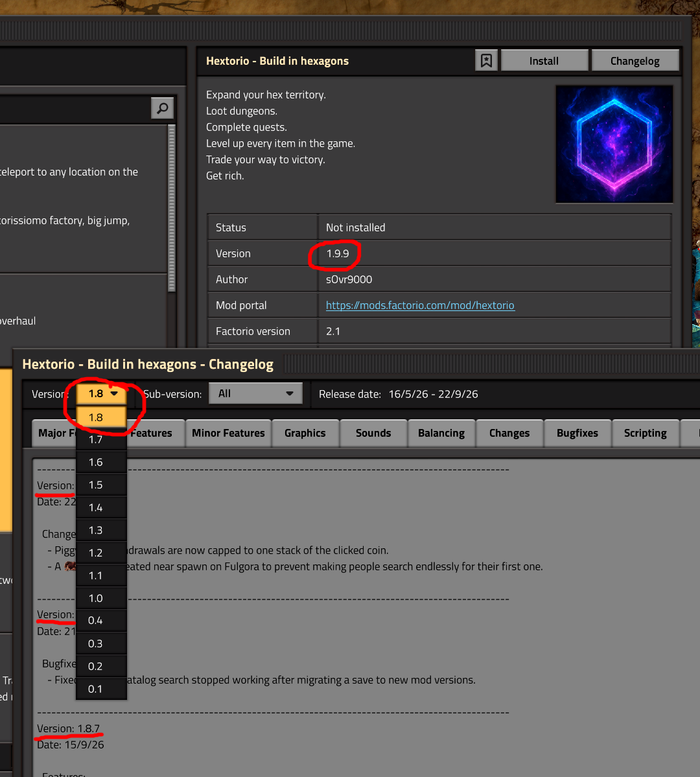Image resolution: width=700 pixels, height=777 pixels.
Task: Click 'Trade your way to victory.' text
Action: [266, 159]
